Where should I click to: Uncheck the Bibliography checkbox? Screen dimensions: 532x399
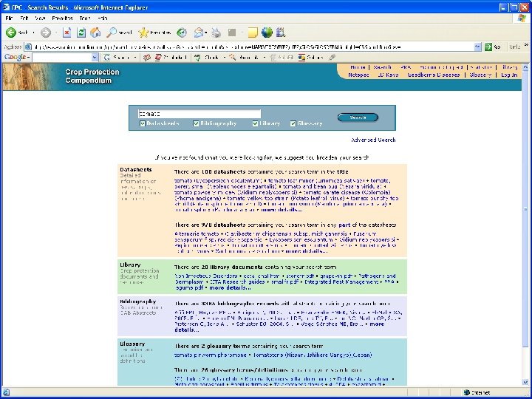(x=196, y=123)
